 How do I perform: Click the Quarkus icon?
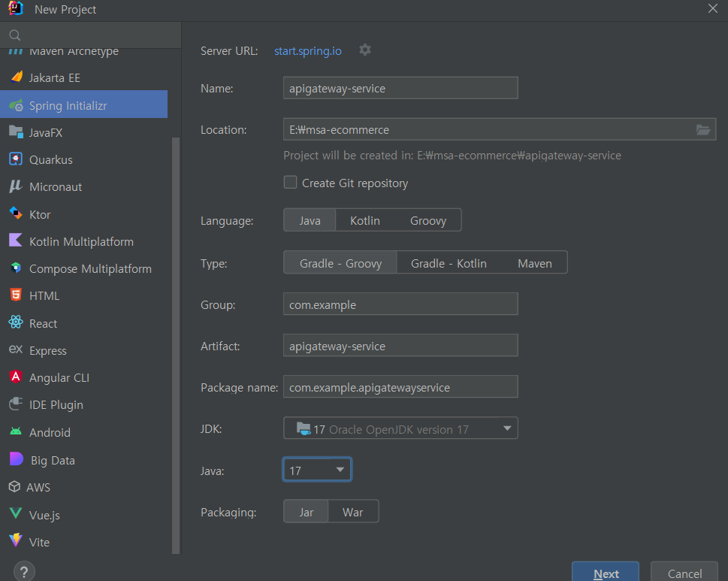(x=16, y=159)
